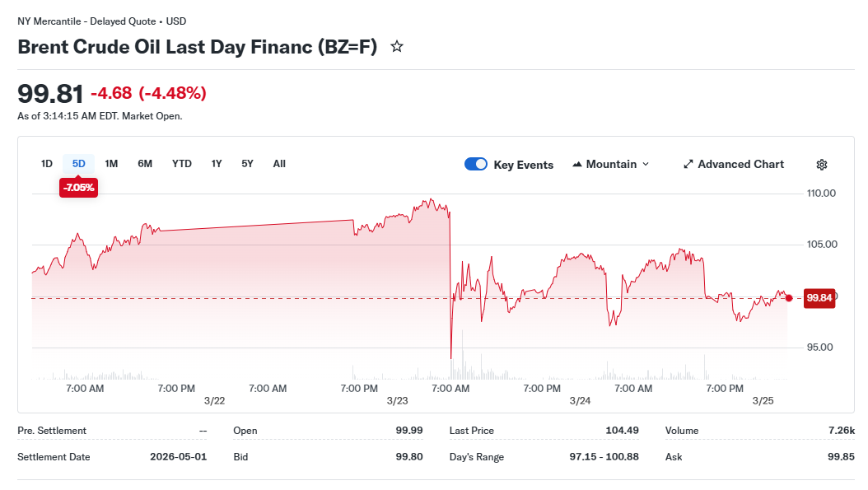The image size is (868, 490).
Task: Show the 6M chart range
Action: [145, 164]
